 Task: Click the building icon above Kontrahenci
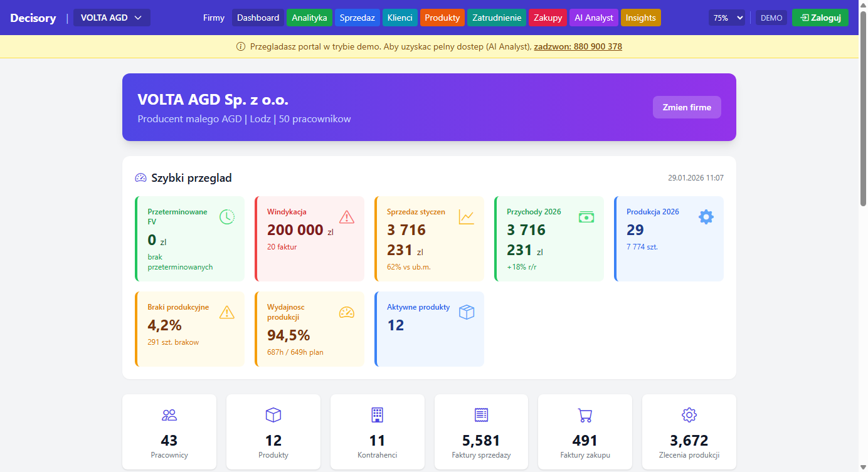coord(377,415)
